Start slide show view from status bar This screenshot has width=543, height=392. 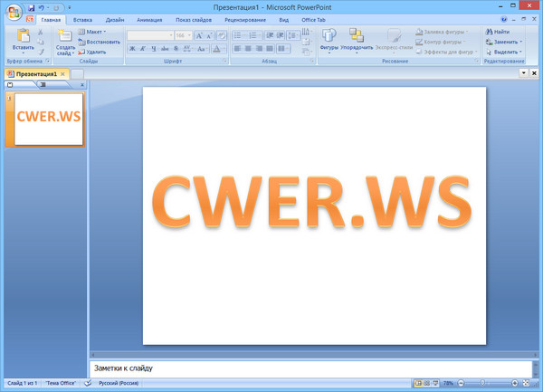435,383
